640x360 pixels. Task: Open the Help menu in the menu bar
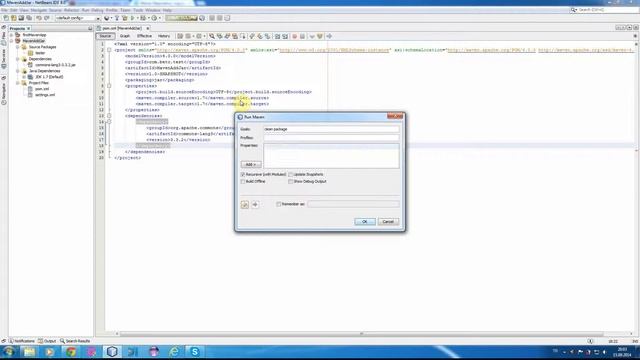tap(167, 10)
